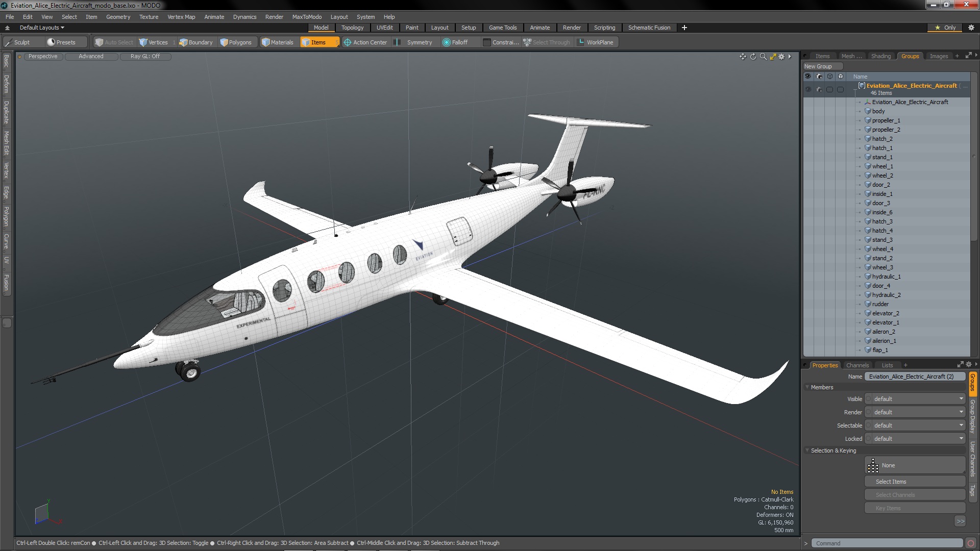This screenshot has height=551, width=980.
Task: Switch to Boundary selection mode
Action: point(196,42)
